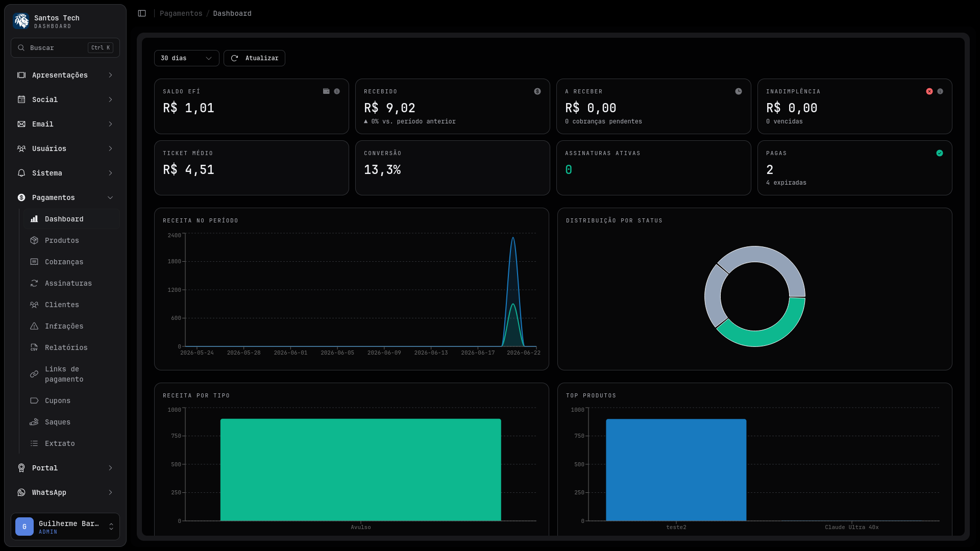This screenshot has width=980, height=551.
Task: Click the Sistema bell icon
Action: [21, 173]
